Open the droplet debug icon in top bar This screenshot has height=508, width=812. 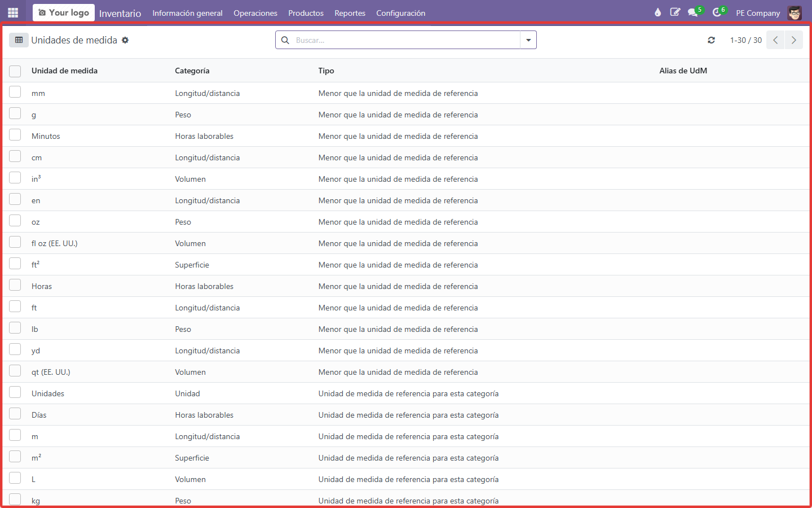[x=657, y=12]
